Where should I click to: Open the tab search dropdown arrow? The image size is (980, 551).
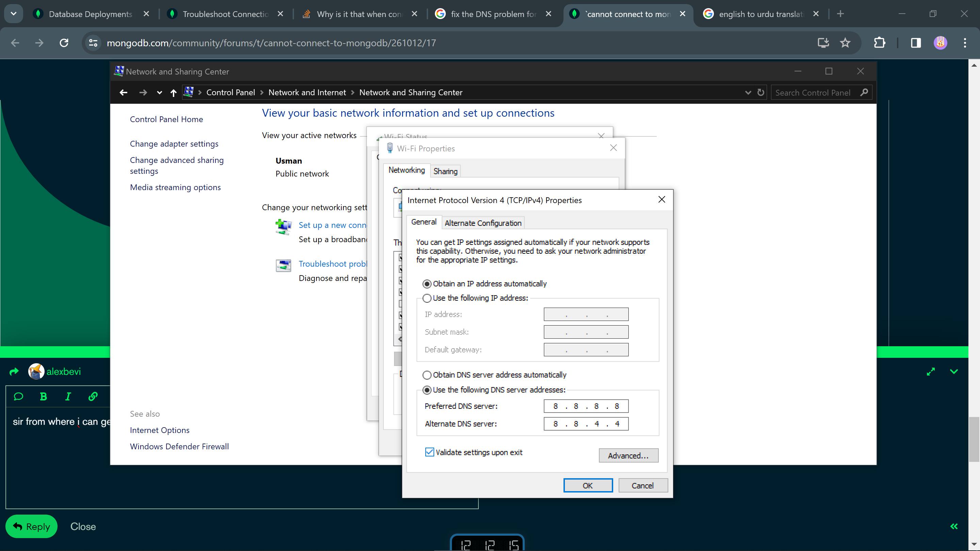click(x=13, y=14)
